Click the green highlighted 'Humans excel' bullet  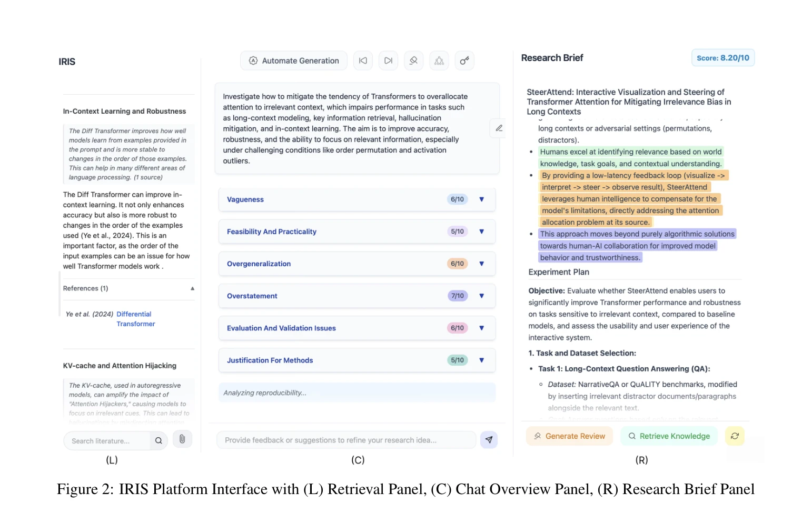pos(631,158)
